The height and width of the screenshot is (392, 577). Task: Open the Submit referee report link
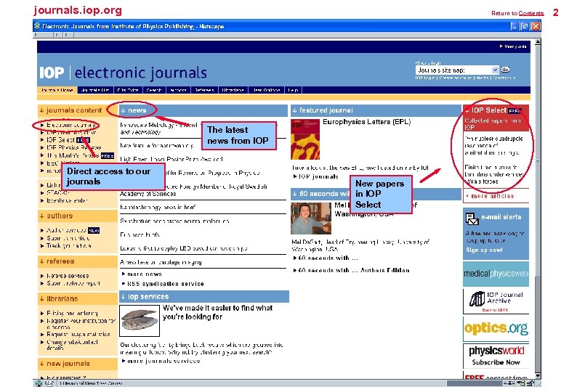[x=73, y=283]
